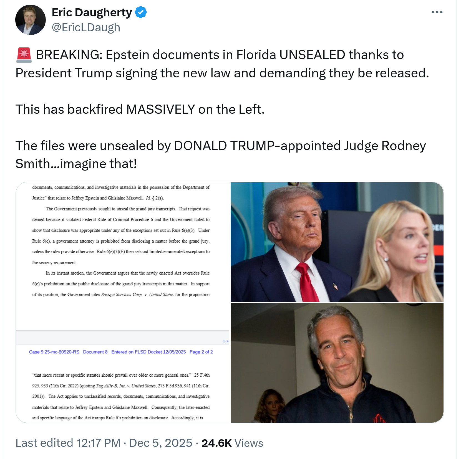Click the small share icon in document
Screen dimensions: 476x459
point(224,341)
